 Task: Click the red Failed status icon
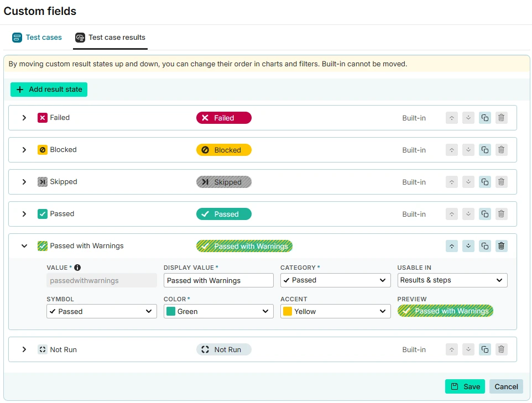43,118
